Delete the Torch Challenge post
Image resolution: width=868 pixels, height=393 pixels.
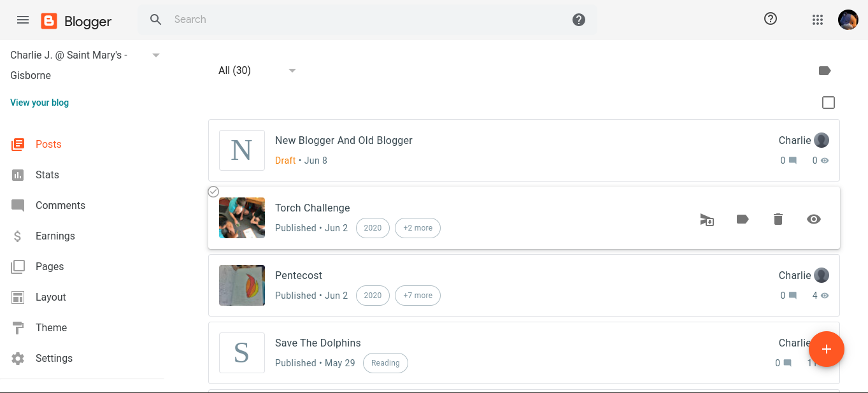pyautogui.click(x=778, y=219)
